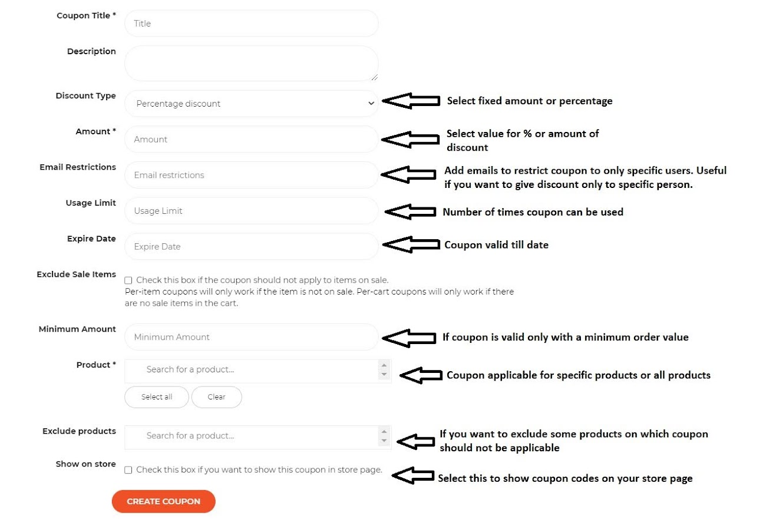Click the Usage Limit field
The image size is (766, 532).
(x=251, y=211)
